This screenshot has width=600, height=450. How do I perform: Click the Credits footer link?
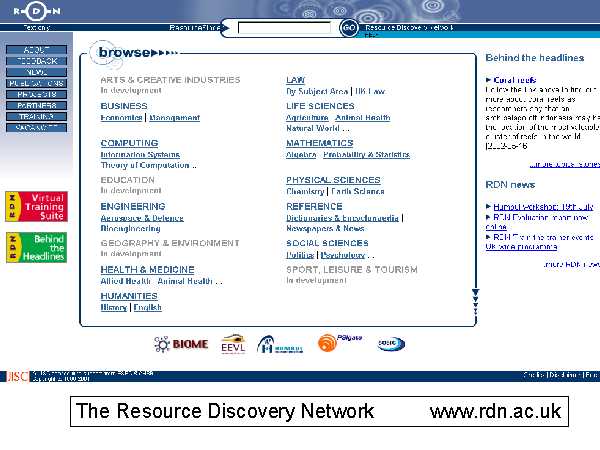[x=534, y=375]
